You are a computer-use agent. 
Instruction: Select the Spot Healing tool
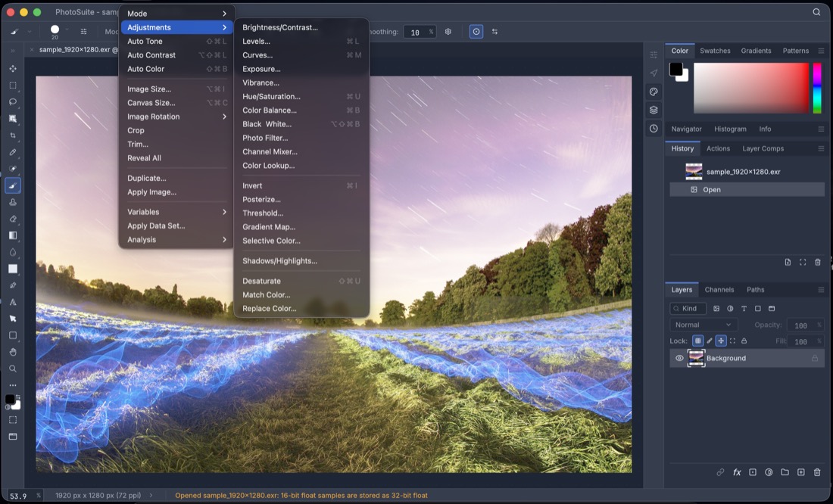13,168
